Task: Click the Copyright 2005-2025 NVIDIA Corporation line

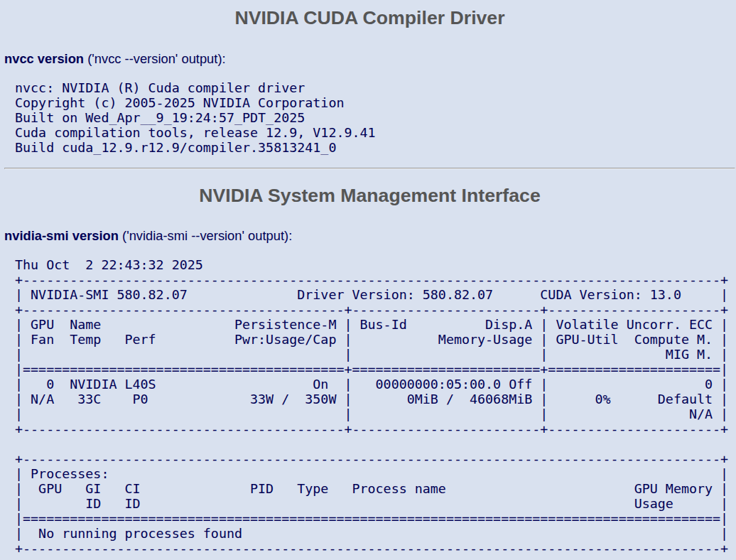Action: pyautogui.click(x=179, y=103)
